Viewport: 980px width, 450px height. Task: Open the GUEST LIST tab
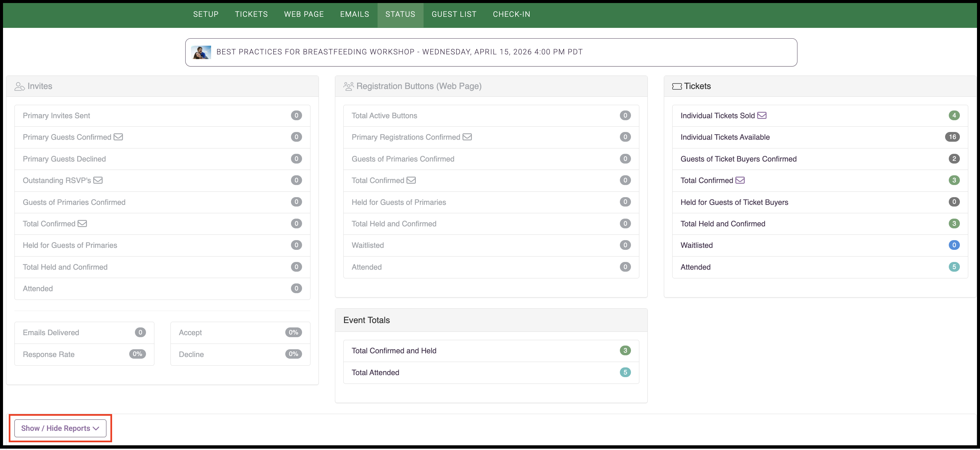pos(454,14)
